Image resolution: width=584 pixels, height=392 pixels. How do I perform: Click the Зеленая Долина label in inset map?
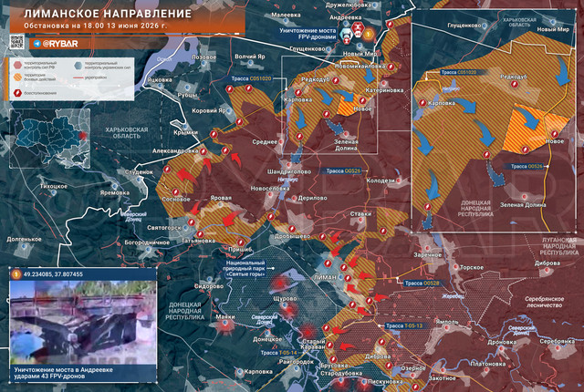pyautogui.click(x=523, y=205)
